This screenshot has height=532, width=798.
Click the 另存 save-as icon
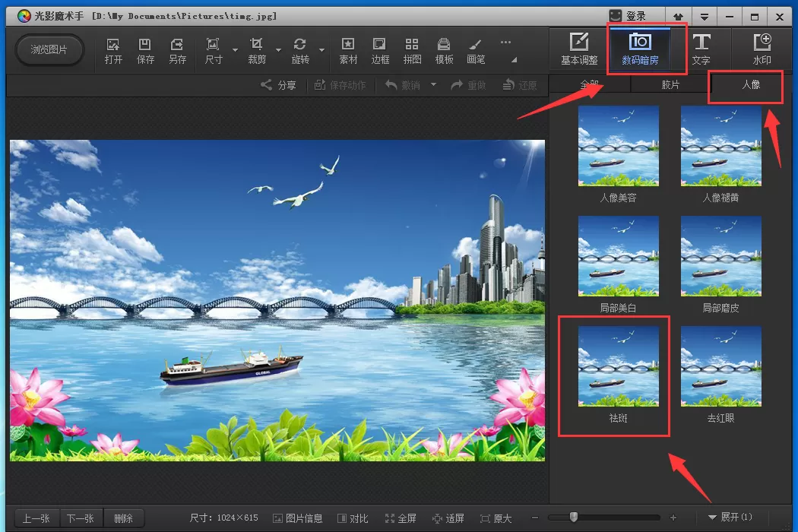click(177, 51)
